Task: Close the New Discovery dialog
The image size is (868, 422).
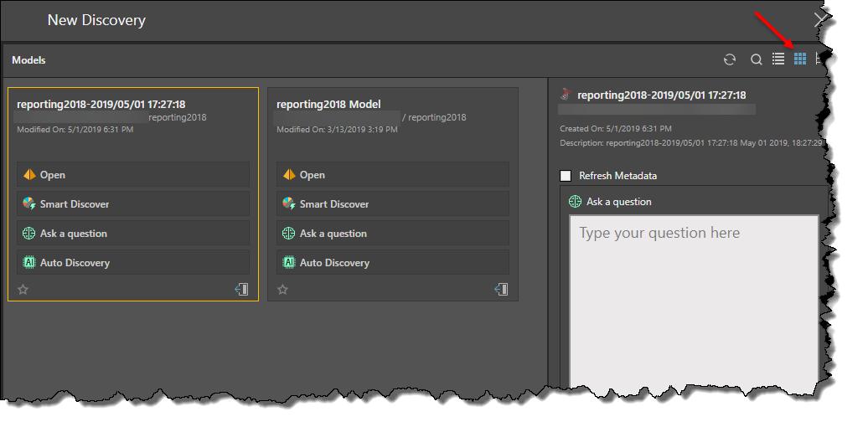Action: click(x=820, y=20)
